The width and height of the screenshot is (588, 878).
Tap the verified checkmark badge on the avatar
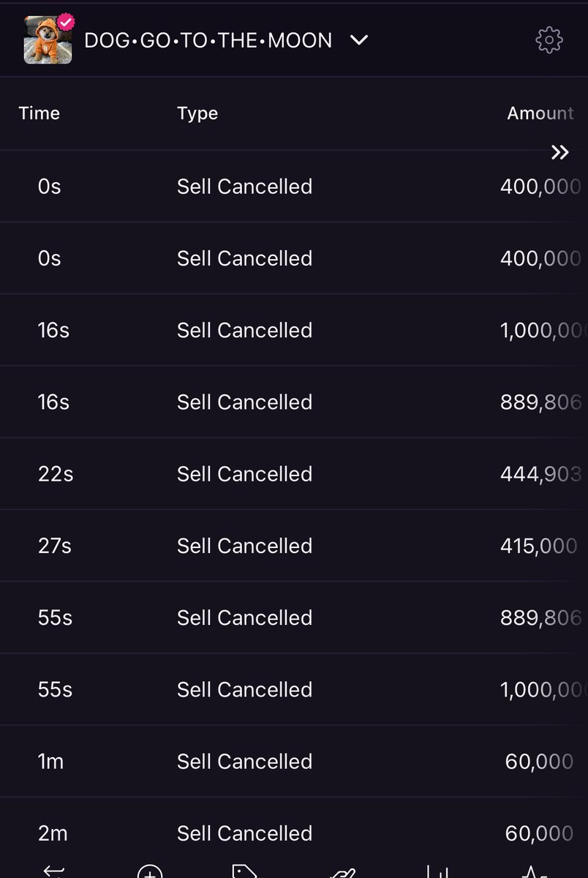67,22
